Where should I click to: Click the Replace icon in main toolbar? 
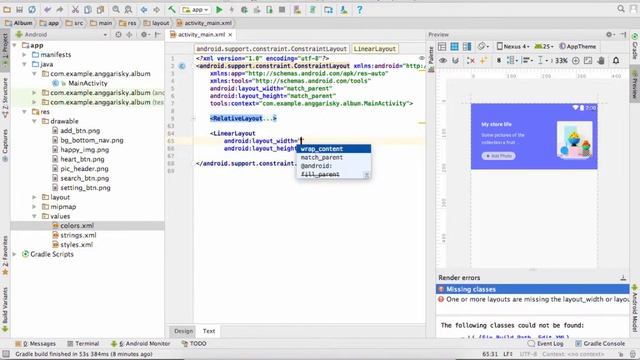point(128,9)
